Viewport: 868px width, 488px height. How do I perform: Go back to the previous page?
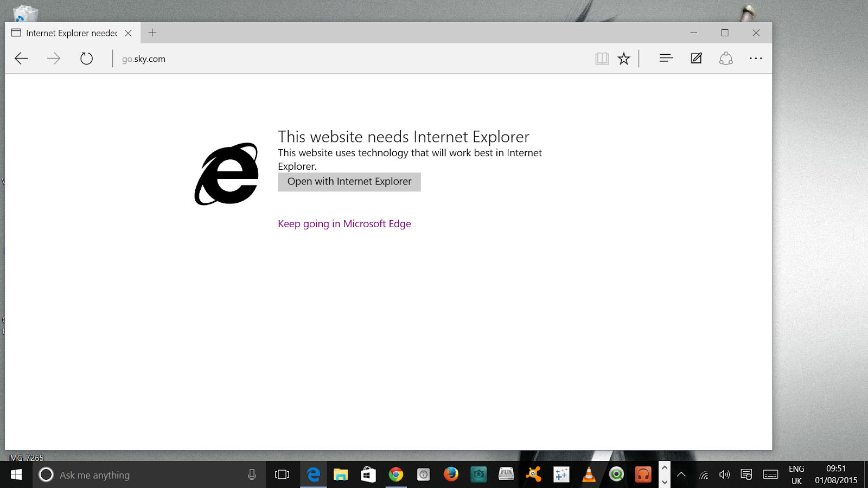[x=21, y=59]
